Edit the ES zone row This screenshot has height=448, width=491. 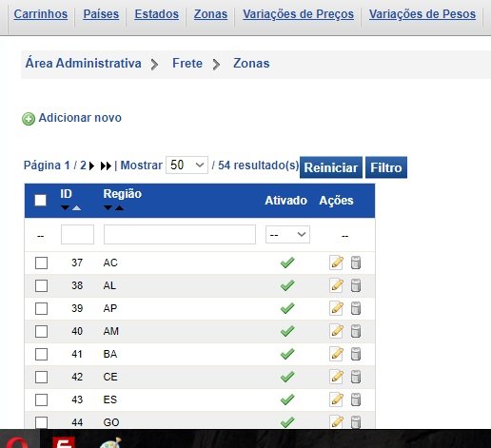pyautogui.click(x=337, y=399)
